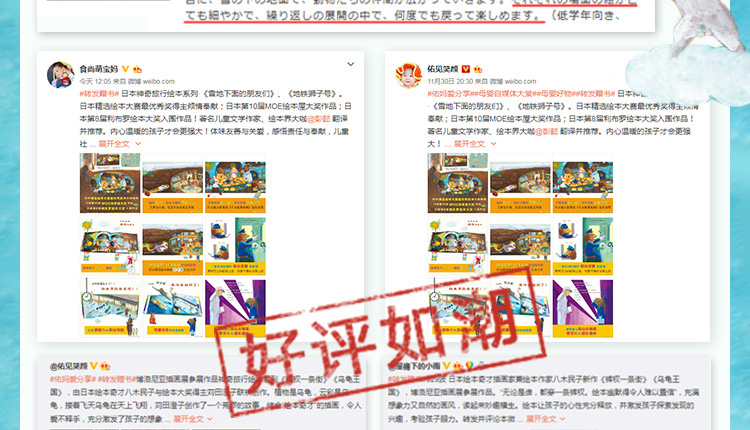Open the username link 食尚萌宝妈
Viewport: 750px width, 430px height.
(99, 69)
